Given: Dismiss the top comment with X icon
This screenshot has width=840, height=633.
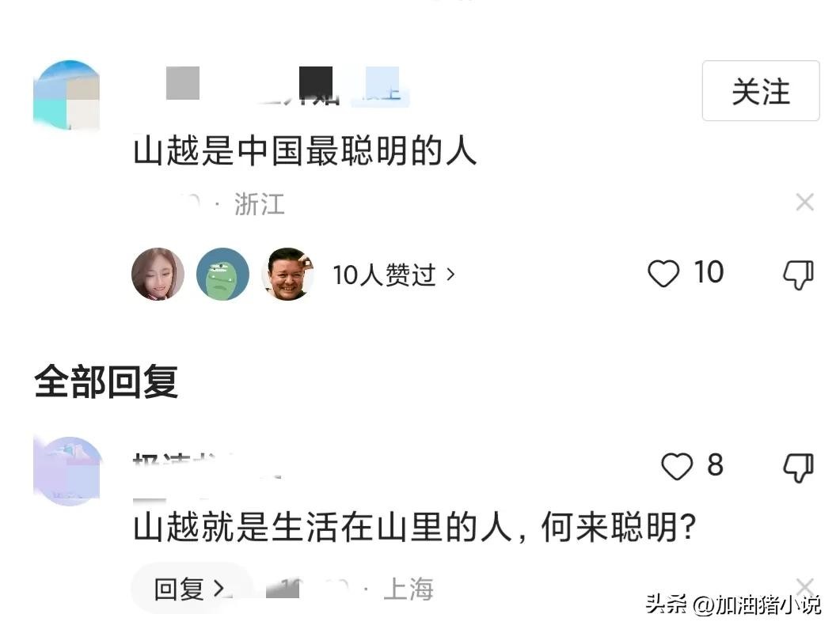Looking at the screenshot, I should [x=804, y=203].
